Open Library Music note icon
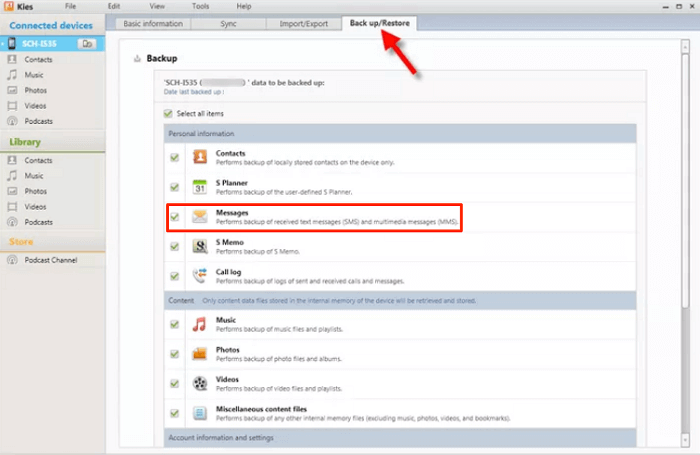This screenshot has width=700, height=455. click(12, 175)
